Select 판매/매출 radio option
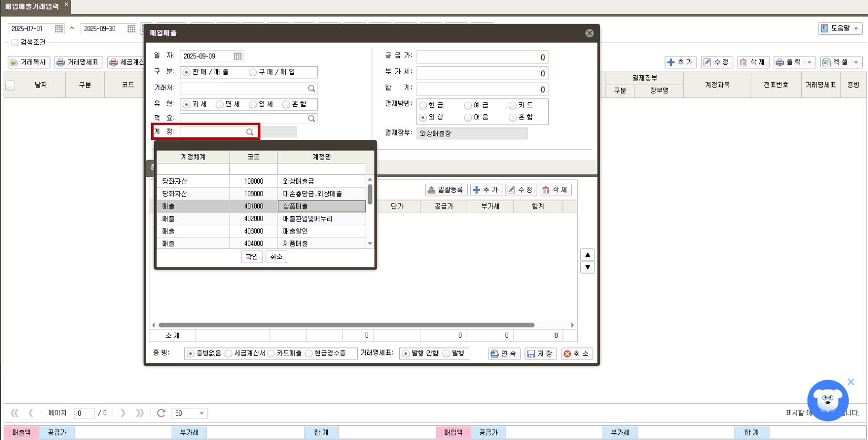Viewport: 868px width, 440px height. [186, 72]
